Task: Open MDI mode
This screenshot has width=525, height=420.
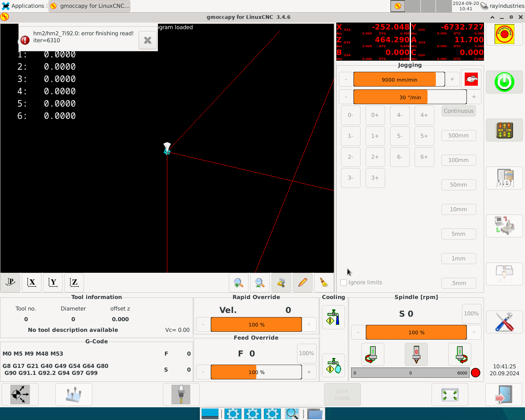Action: (504, 178)
